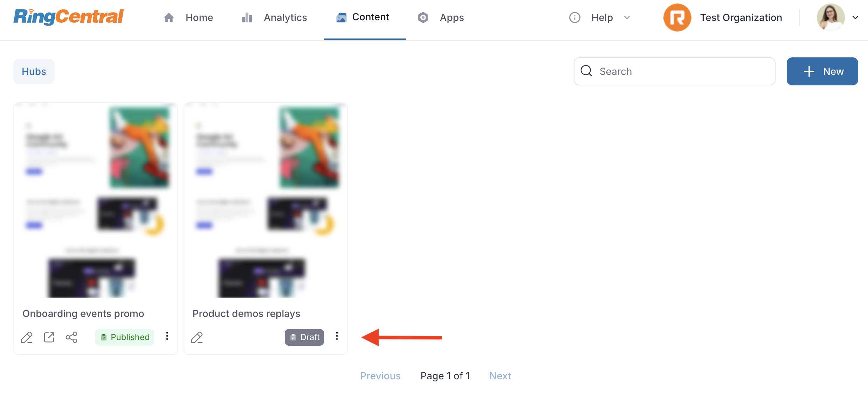
Task: Open more options for Product demos replays
Action: [337, 336]
